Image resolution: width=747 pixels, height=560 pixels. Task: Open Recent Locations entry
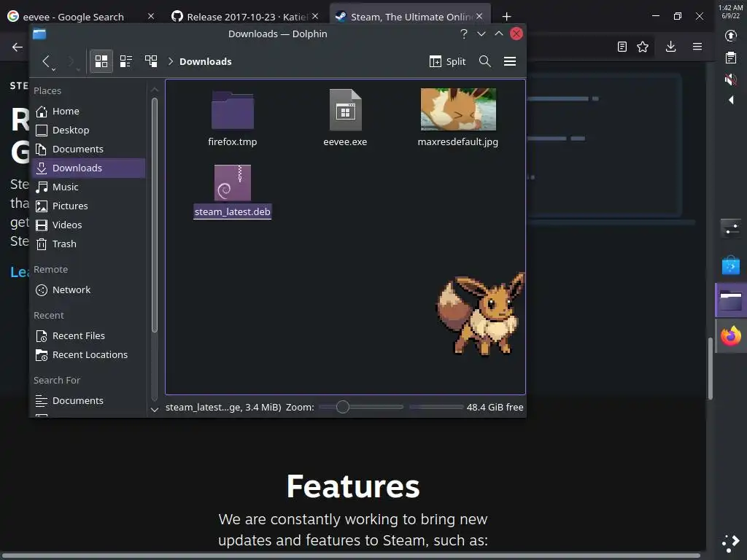click(90, 355)
